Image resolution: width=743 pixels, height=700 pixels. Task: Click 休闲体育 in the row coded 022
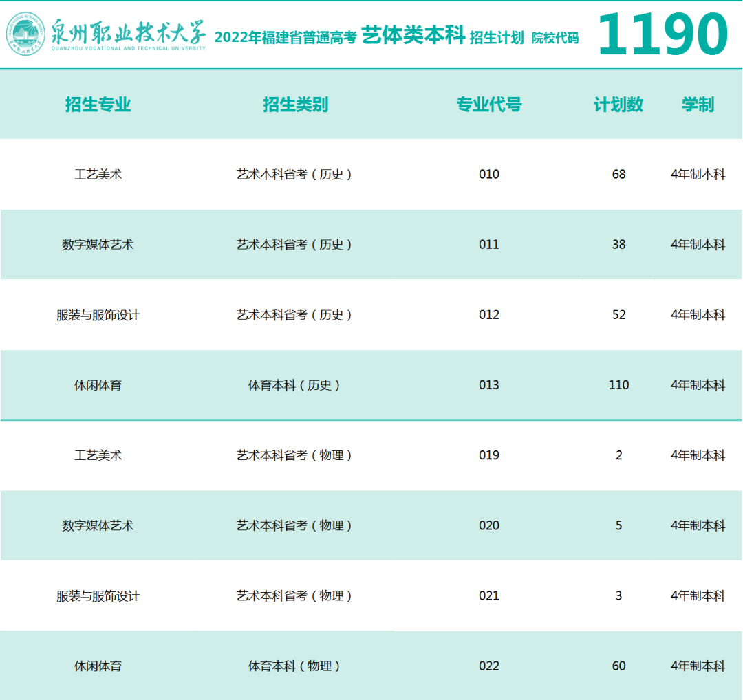98,666
